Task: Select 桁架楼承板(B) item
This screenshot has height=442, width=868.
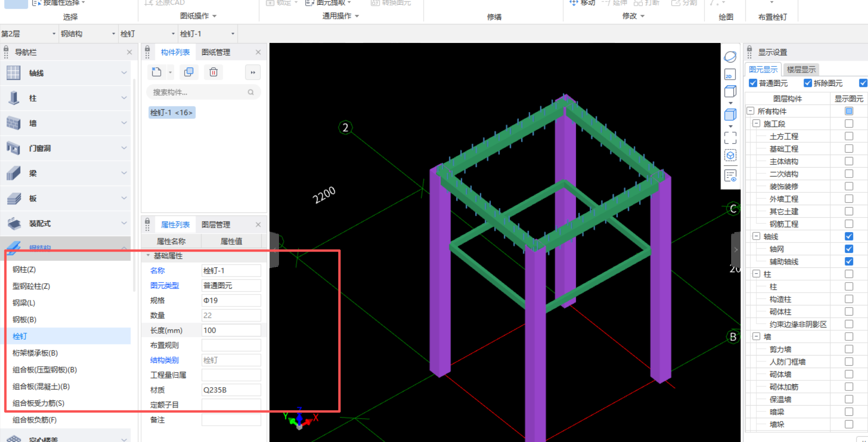Action: point(35,353)
